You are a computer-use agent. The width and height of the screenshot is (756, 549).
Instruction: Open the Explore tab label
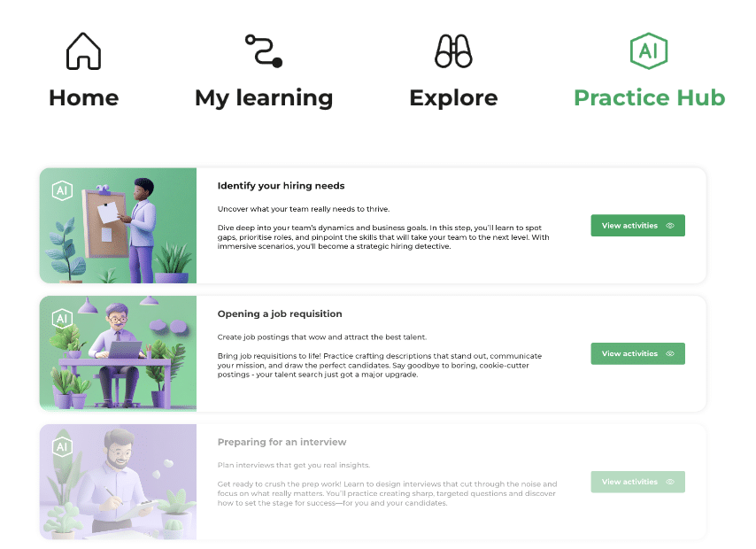[x=453, y=99]
